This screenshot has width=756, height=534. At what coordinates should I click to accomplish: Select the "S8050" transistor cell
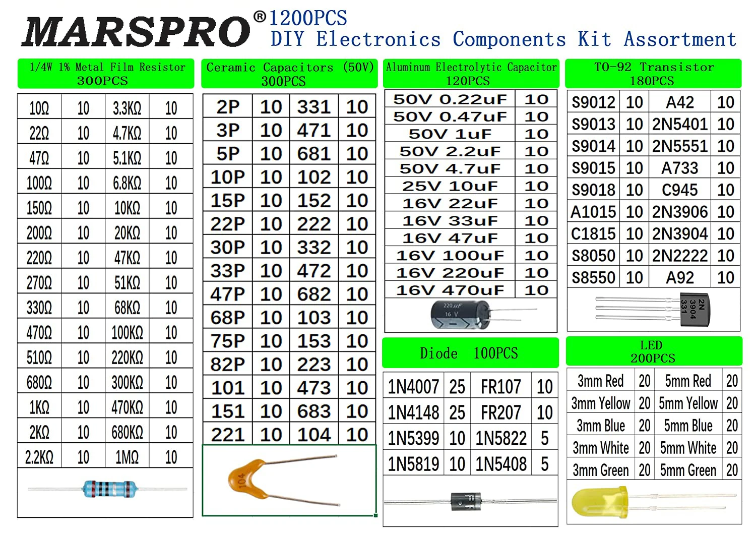pos(593,256)
